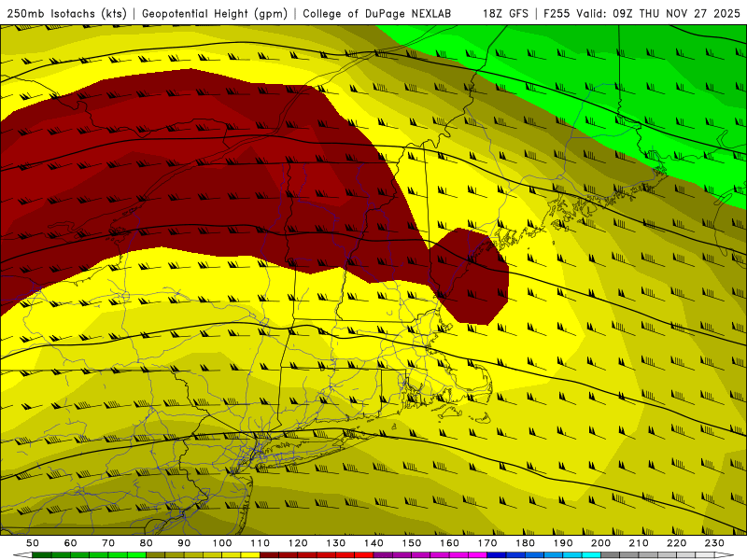The image size is (747, 560).
Task: Click the 100 knot legend label
Action: point(222,543)
